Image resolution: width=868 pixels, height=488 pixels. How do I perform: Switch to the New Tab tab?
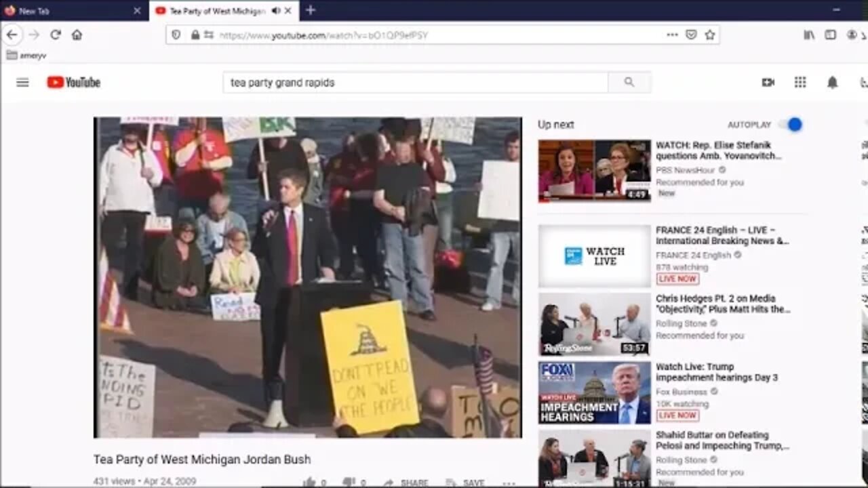73,11
